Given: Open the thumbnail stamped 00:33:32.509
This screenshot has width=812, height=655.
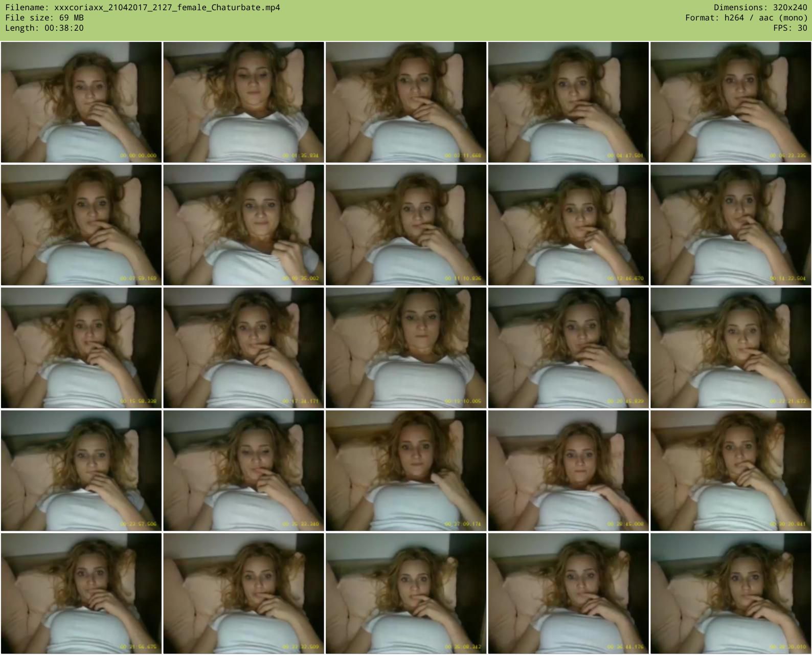Looking at the screenshot, I should pyautogui.click(x=244, y=594).
